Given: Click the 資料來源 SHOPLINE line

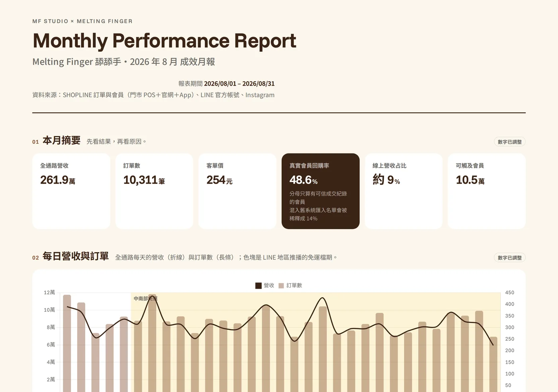Looking at the screenshot, I should 153,95.
